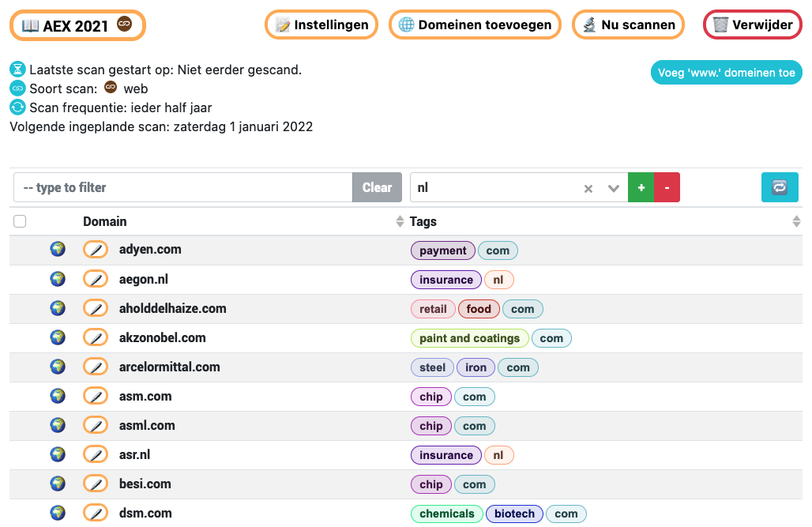Click the 'insurance' tag on aegon.nl
This screenshot has width=812, height=527.
(x=445, y=280)
